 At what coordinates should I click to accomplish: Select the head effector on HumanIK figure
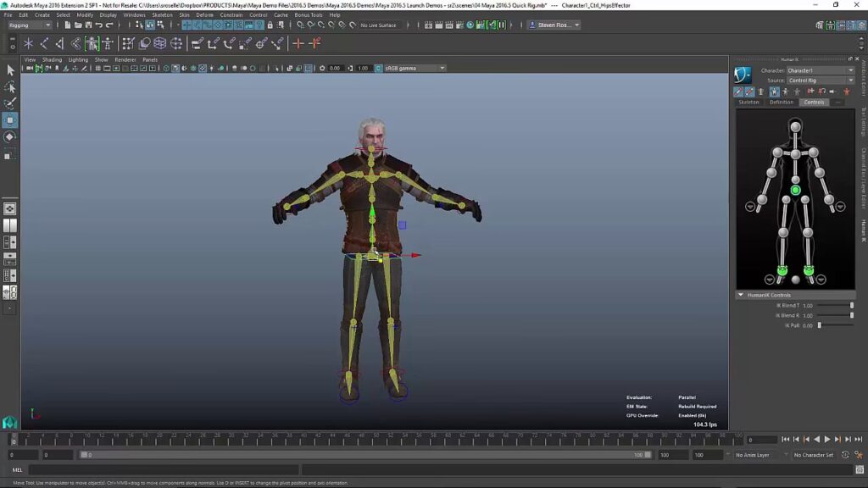click(795, 127)
